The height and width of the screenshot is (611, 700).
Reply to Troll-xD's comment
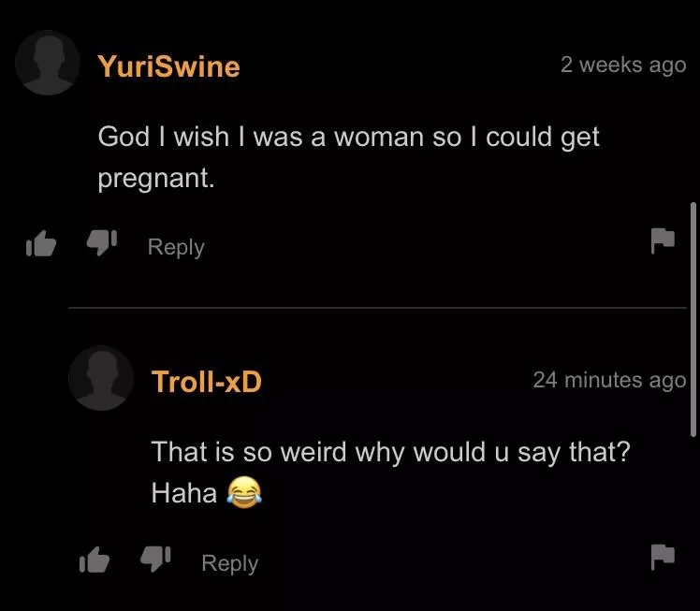229,563
